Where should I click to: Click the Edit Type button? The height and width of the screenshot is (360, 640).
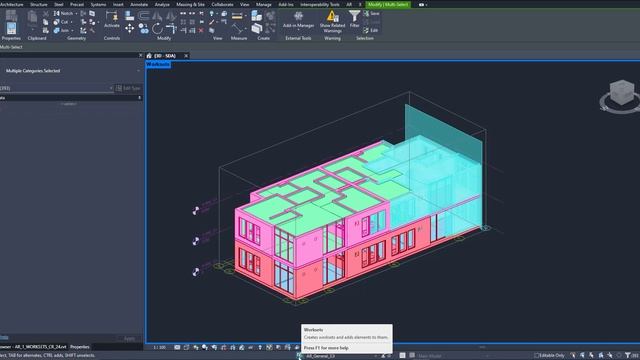(x=128, y=88)
